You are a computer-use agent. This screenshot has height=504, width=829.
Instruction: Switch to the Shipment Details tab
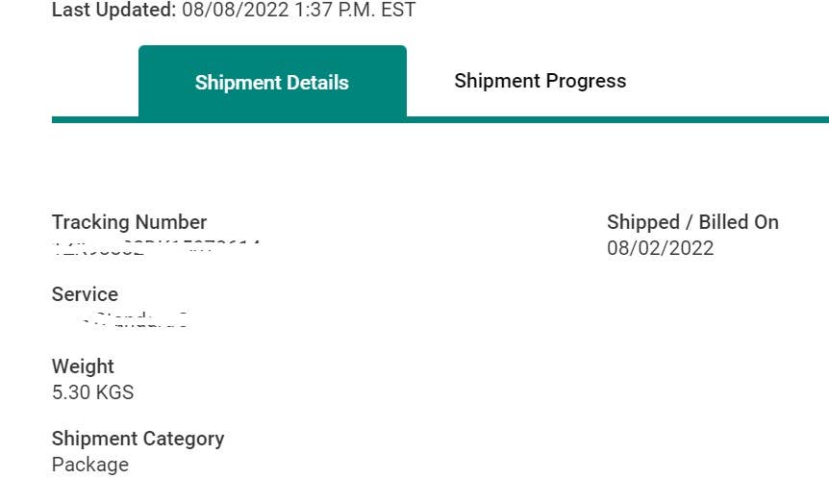[x=271, y=82]
